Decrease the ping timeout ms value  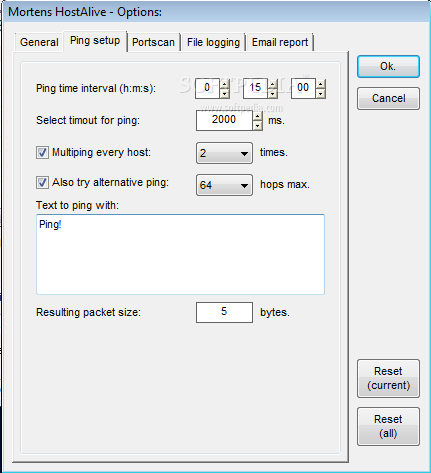[x=257, y=126]
